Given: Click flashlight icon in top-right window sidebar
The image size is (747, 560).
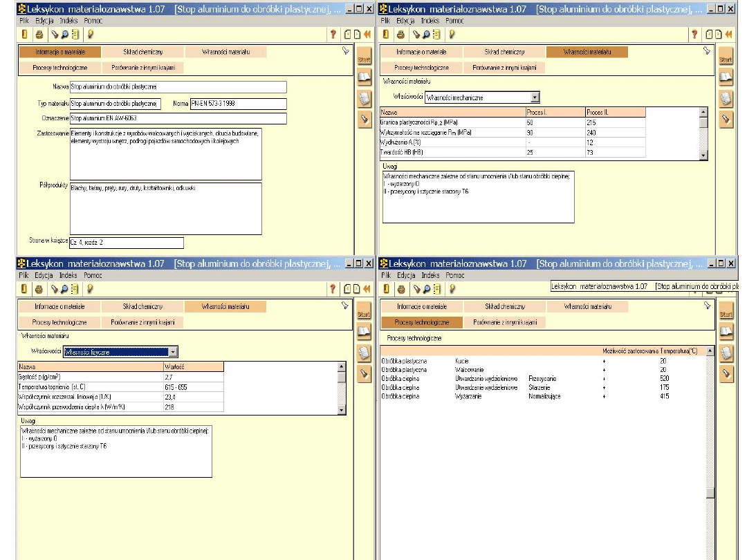Looking at the screenshot, I should click(726, 119).
